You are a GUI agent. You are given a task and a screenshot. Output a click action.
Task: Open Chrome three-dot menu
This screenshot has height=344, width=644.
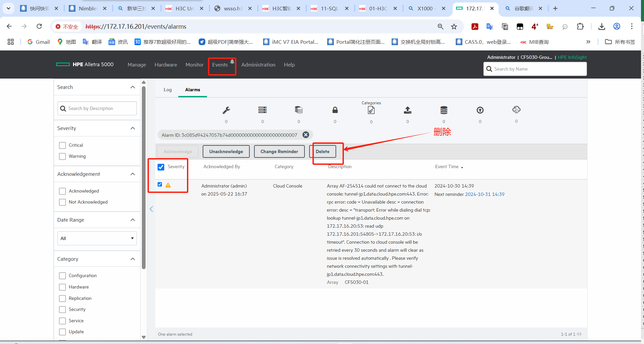click(x=632, y=26)
